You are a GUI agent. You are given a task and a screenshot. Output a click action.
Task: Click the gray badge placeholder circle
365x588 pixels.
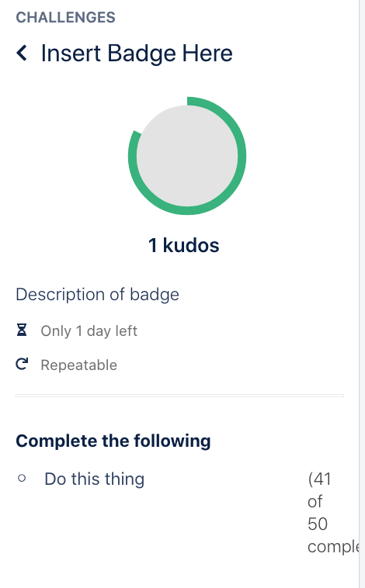point(187,156)
